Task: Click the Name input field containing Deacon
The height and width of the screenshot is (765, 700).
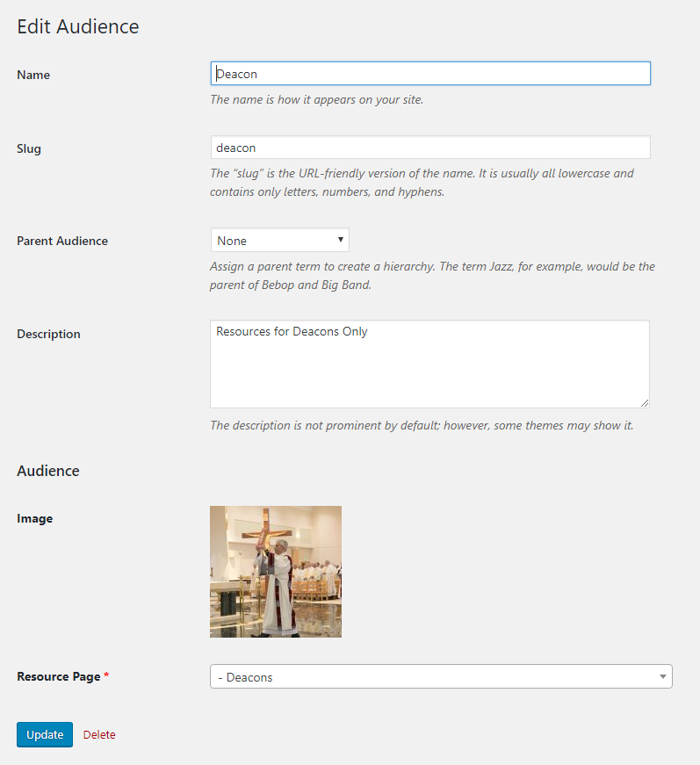Action: coord(430,74)
